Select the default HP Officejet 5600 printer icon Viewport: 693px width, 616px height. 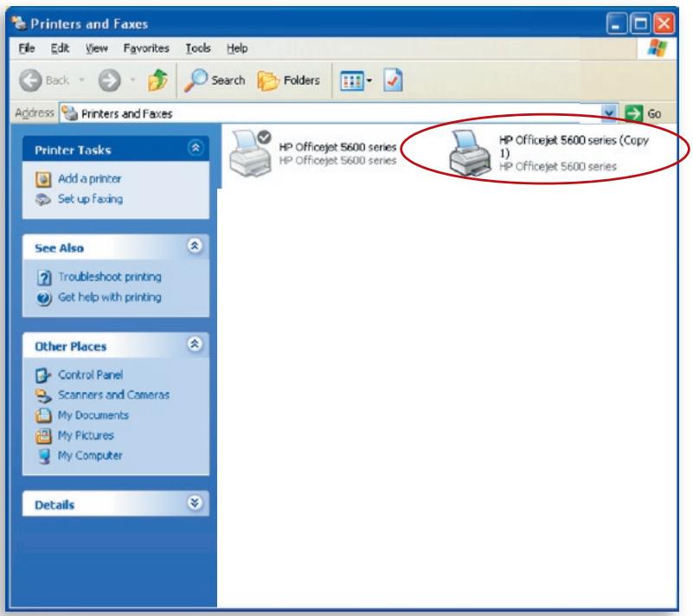tap(251, 153)
